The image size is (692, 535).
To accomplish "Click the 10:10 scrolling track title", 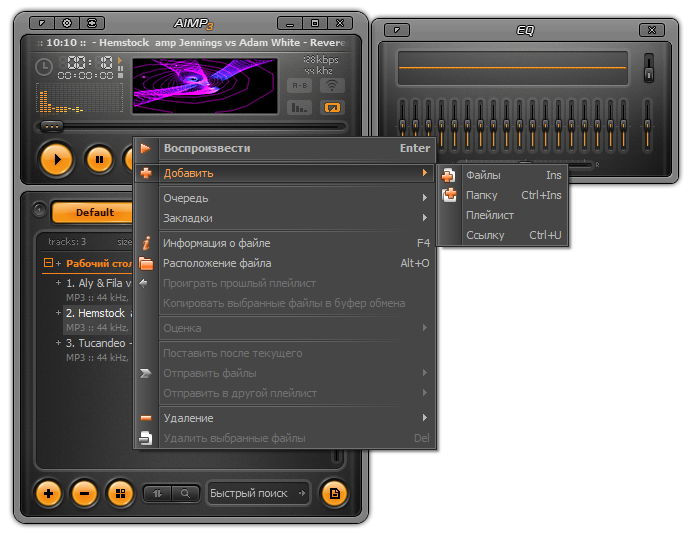I will [x=191, y=42].
